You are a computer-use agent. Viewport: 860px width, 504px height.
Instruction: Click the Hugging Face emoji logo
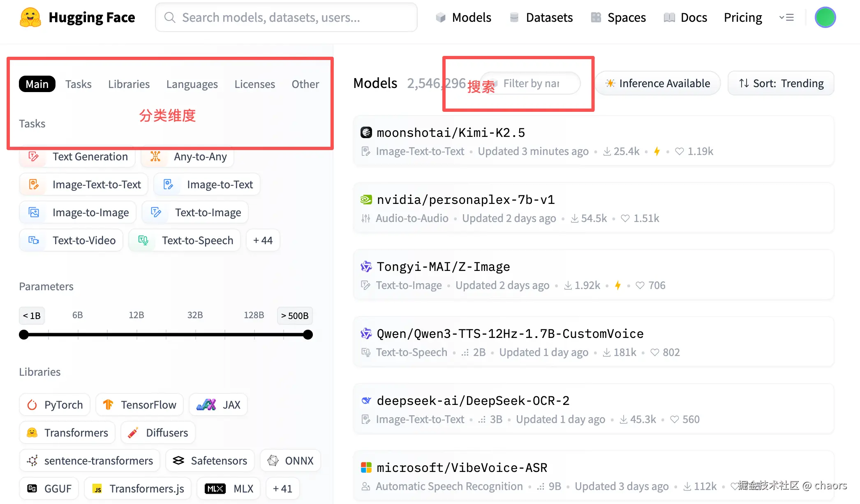(30, 18)
